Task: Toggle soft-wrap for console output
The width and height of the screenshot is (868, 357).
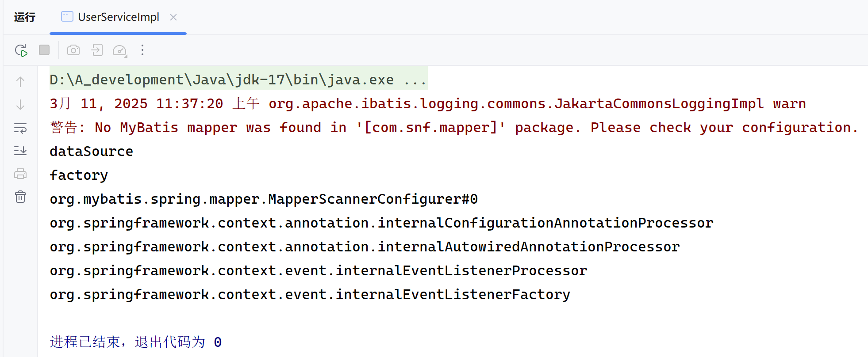Action: [20, 128]
